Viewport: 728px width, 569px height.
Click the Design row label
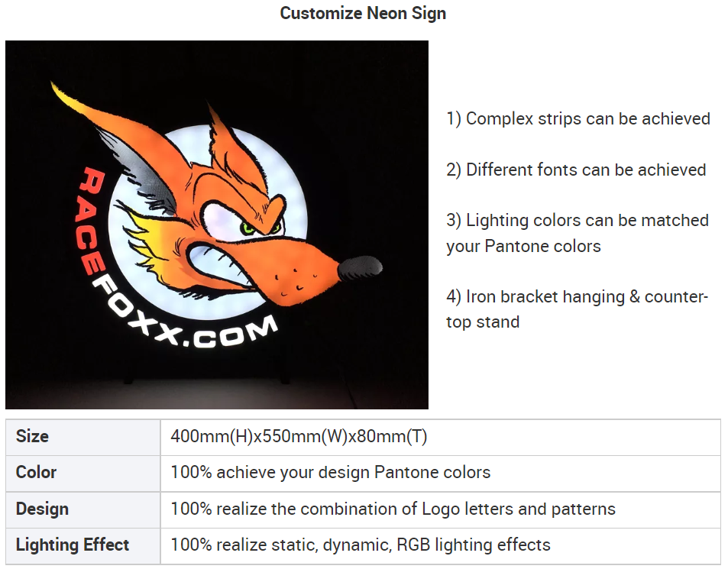(x=42, y=509)
